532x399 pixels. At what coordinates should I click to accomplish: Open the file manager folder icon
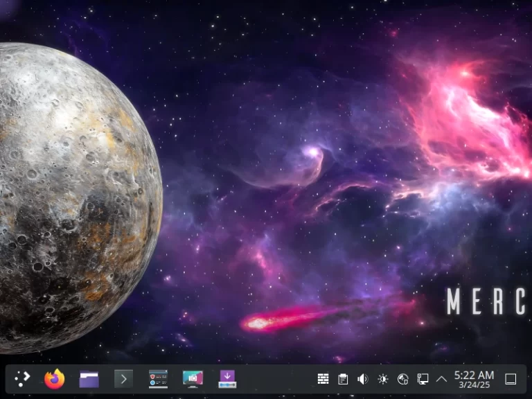point(89,379)
